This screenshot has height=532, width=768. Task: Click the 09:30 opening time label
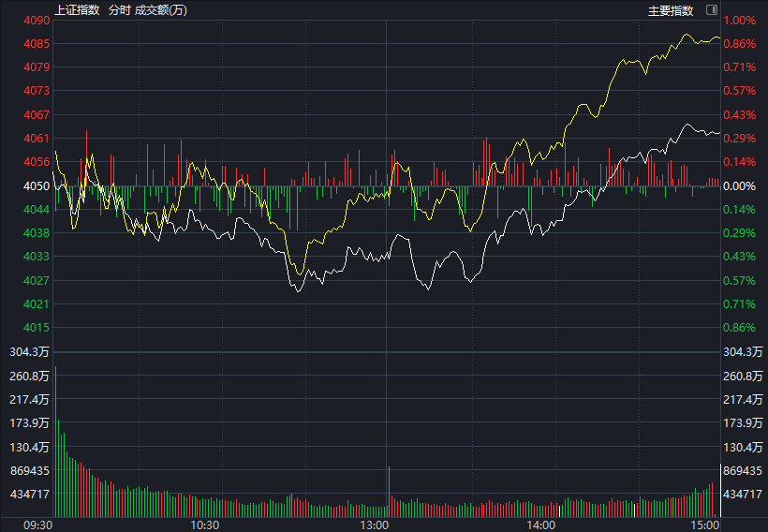[37, 525]
